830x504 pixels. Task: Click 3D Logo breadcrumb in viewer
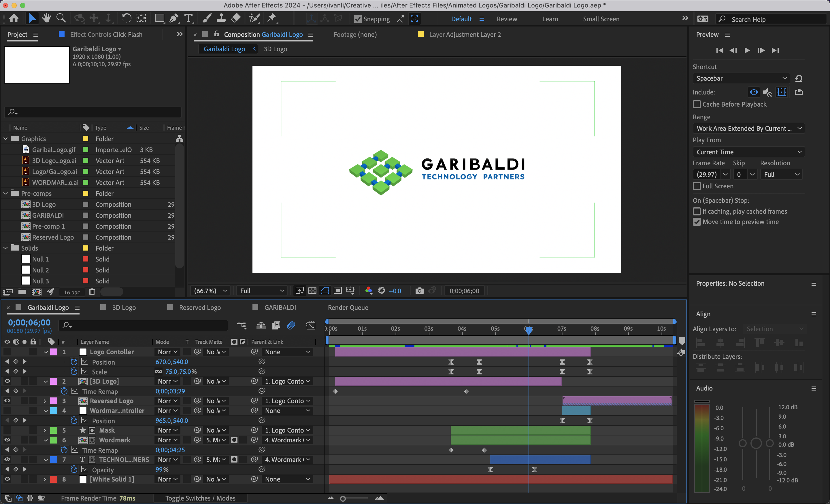[x=275, y=49]
